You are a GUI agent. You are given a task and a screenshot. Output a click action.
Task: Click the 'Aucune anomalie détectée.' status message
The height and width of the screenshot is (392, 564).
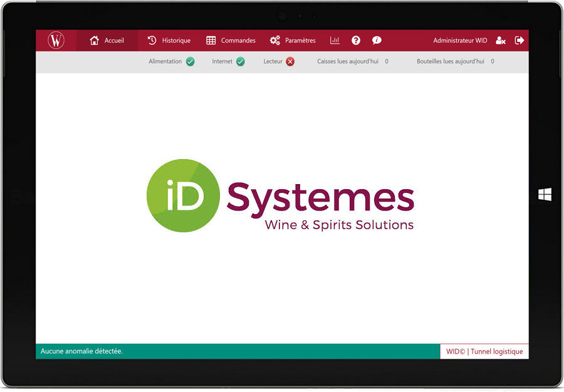pyautogui.click(x=81, y=351)
